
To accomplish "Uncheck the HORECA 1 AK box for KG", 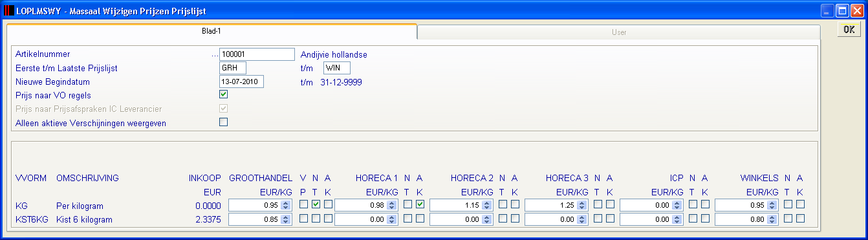I will coord(420,204).
